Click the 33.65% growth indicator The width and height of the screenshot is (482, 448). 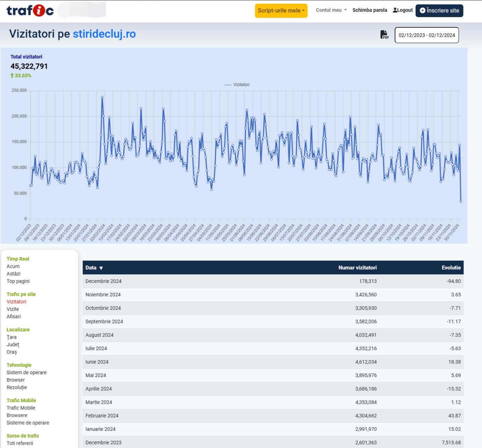21,76
